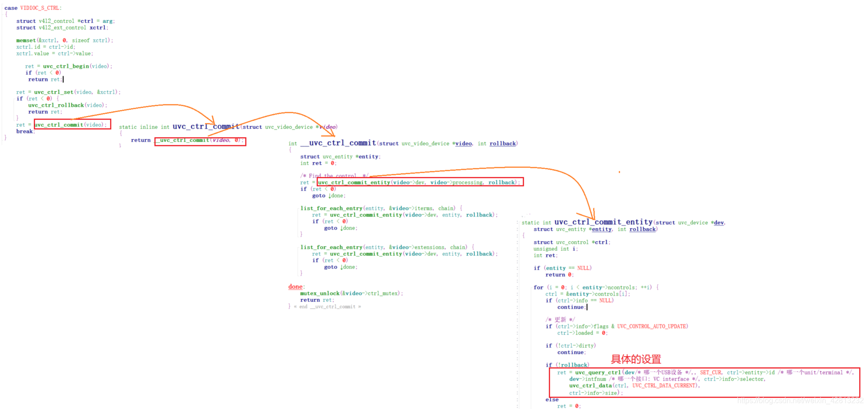Click the underlined 'rollback' parameter of __uvc_ctrl_commit

[502, 144]
